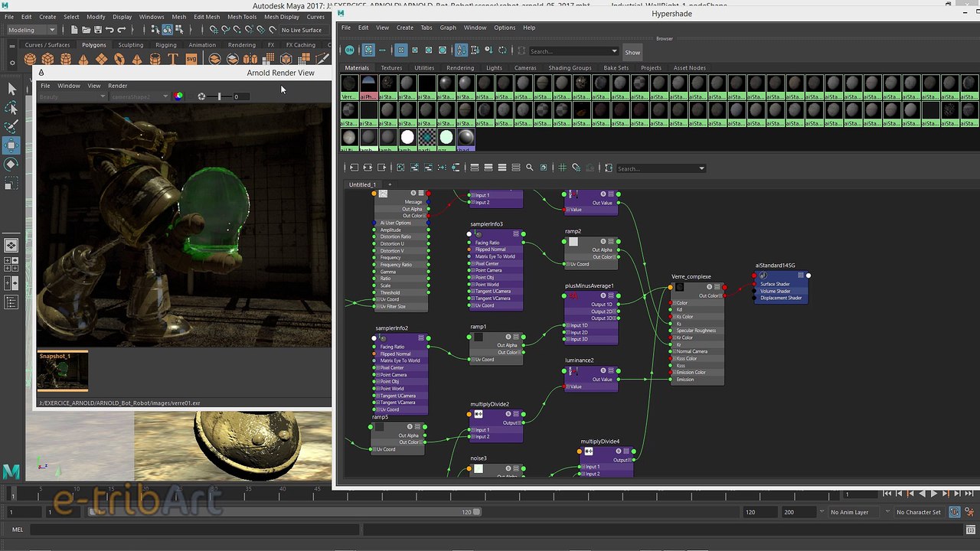Select the Verre material swatch
The width and height of the screenshot is (980, 551).
[x=349, y=87]
